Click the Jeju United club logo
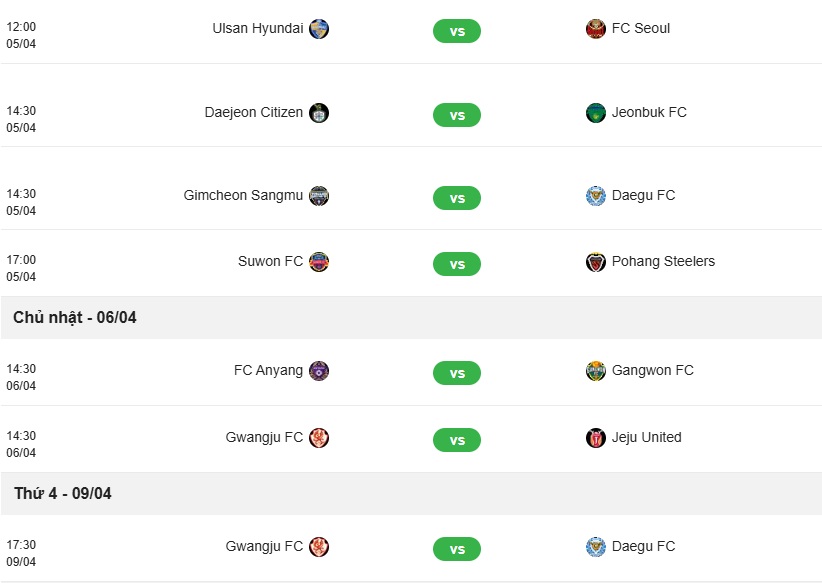This screenshot has height=583, width=822. (596, 438)
